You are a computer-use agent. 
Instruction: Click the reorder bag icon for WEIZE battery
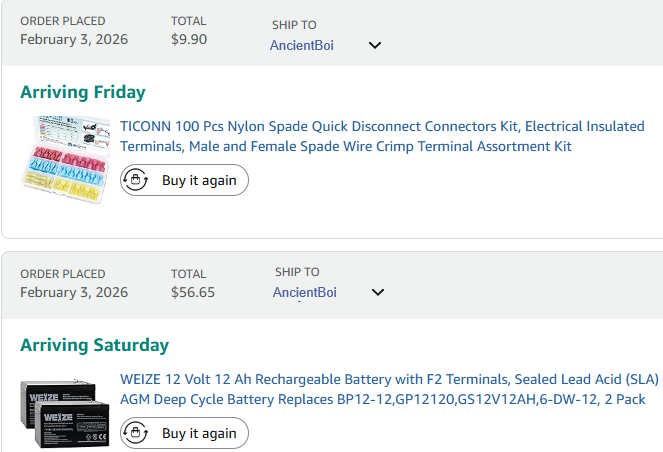(x=135, y=433)
